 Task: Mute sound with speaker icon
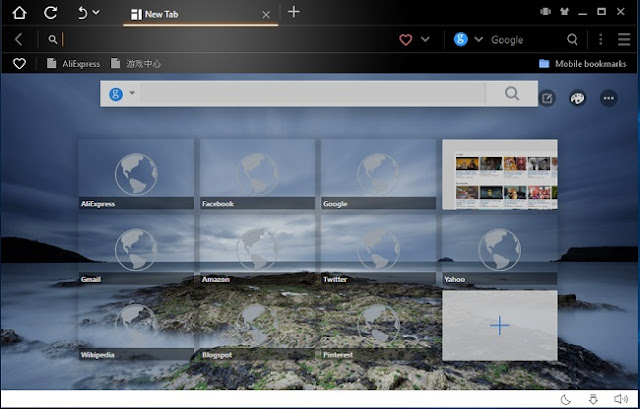(x=621, y=399)
